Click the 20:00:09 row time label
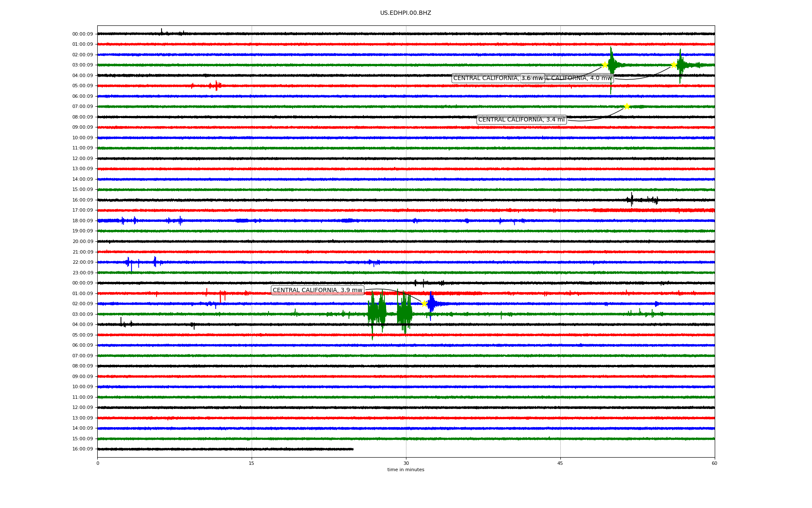Viewport: 812px width, 508px height. [x=82, y=242]
